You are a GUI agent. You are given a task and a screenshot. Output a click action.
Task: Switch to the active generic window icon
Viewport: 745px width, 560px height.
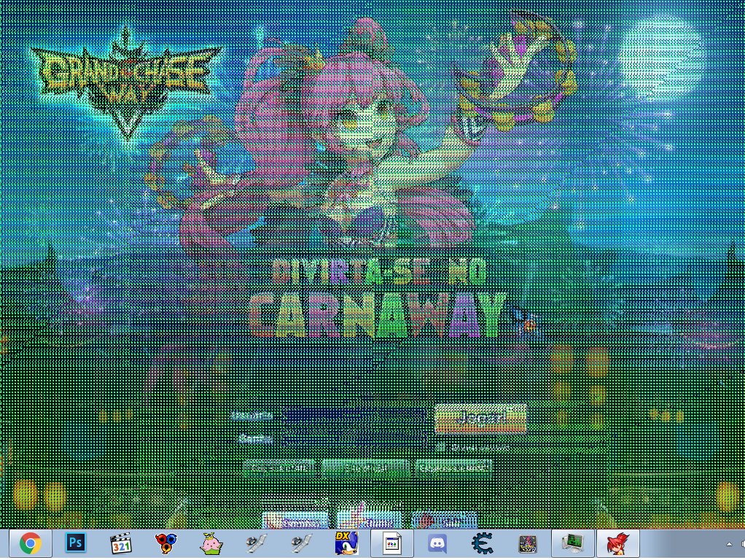click(392, 543)
